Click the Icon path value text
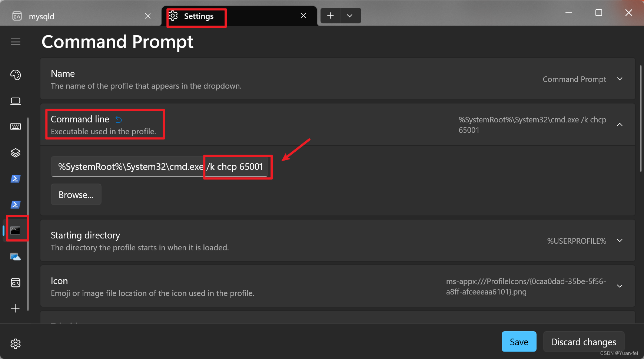The image size is (644, 359). [x=526, y=287]
